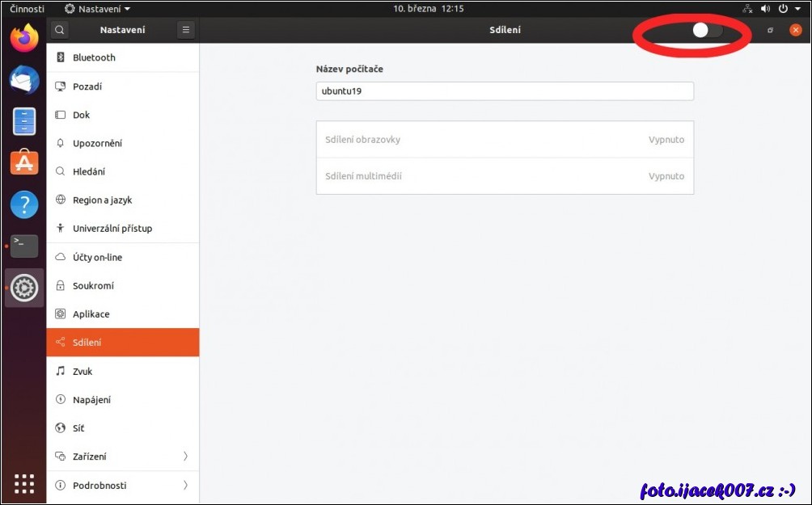Open Upozornění notifications panel

click(97, 143)
